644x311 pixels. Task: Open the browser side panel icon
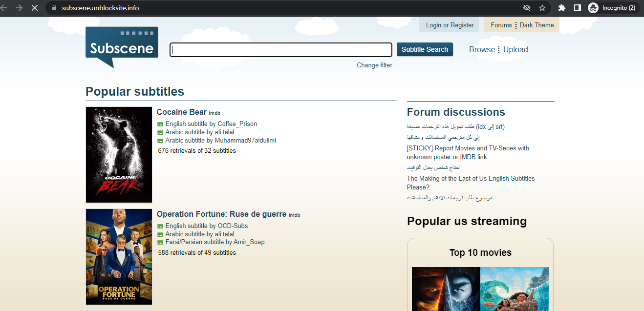pos(577,8)
